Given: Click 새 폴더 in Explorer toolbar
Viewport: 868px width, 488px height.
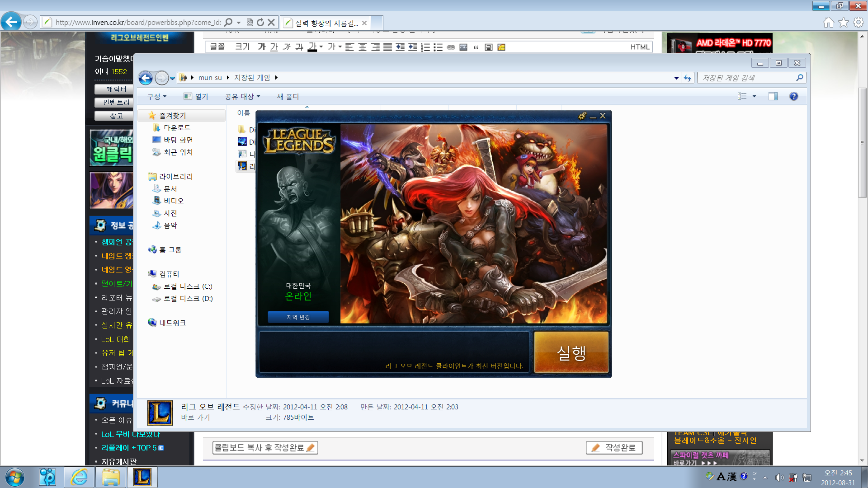Looking at the screenshot, I should point(288,97).
